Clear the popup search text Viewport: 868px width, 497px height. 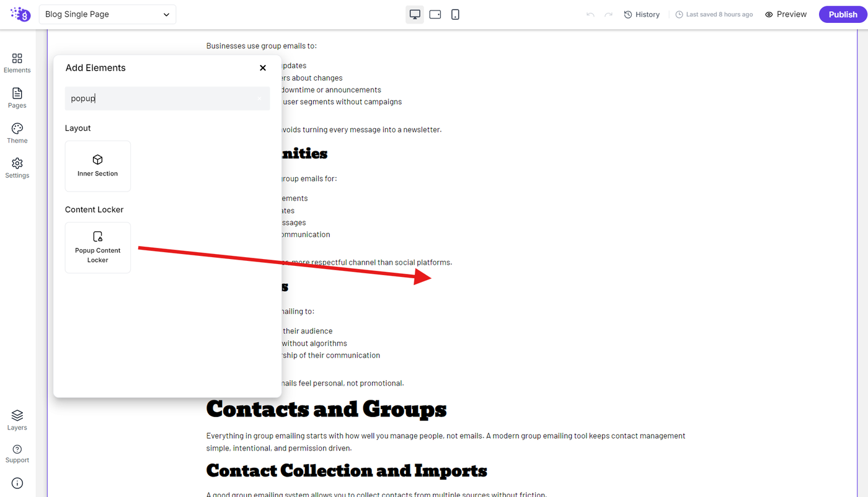pos(259,99)
